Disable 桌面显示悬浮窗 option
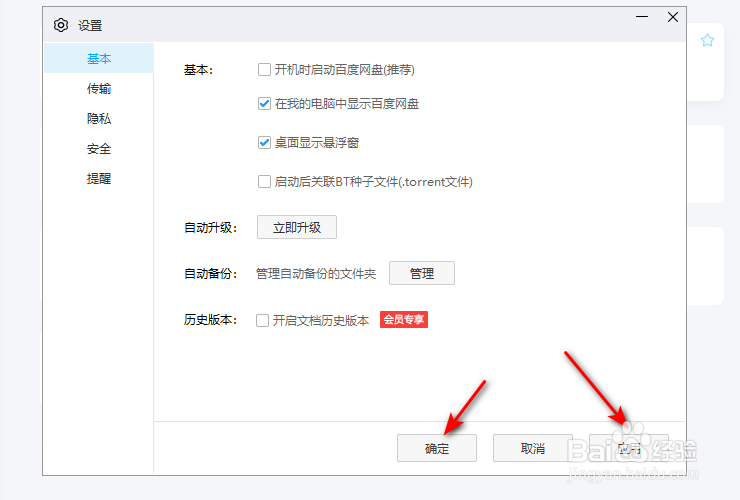The image size is (740, 500). click(x=264, y=142)
